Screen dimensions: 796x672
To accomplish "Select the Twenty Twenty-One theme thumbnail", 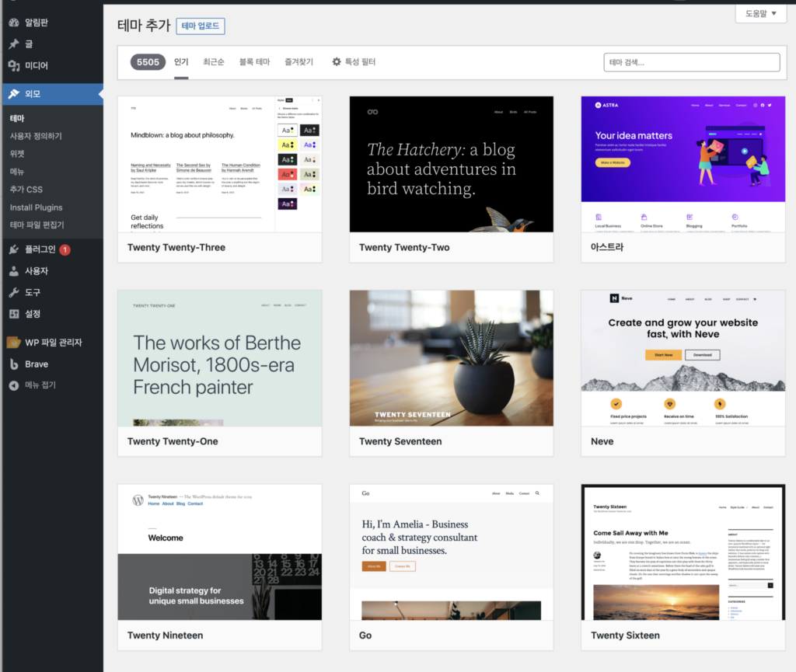I will click(x=220, y=358).
